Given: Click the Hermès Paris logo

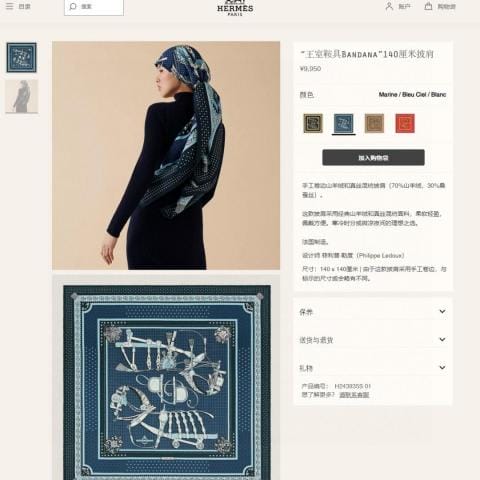Looking at the screenshot, I should click(x=235, y=7).
